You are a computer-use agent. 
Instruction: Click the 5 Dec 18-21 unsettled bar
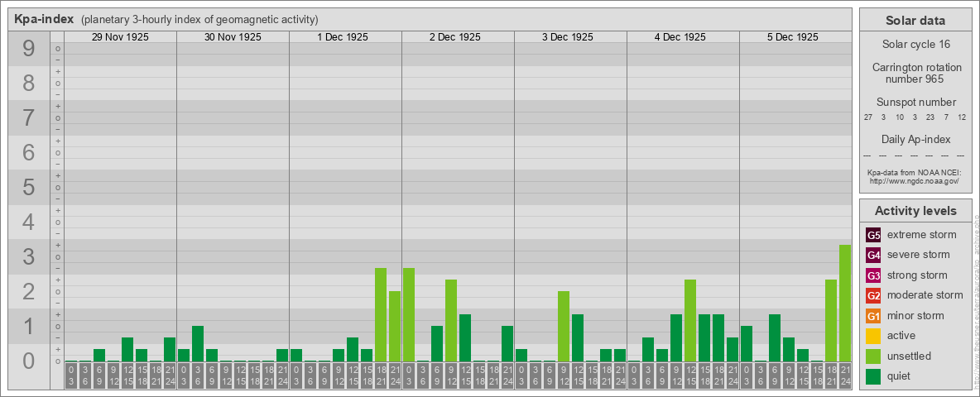[831, 321]
